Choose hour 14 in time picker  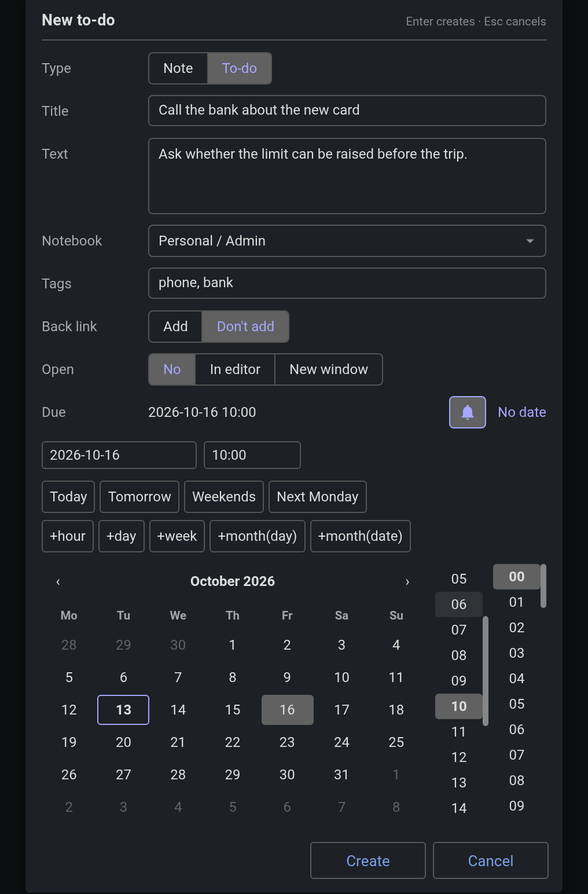tap(459, 808)
